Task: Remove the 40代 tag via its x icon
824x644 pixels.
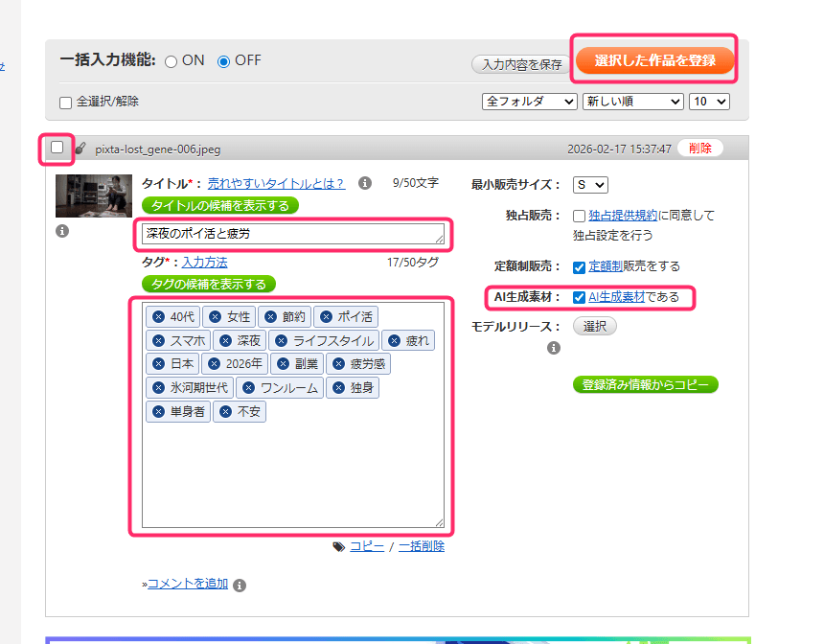Action: (x=159, y=316)
